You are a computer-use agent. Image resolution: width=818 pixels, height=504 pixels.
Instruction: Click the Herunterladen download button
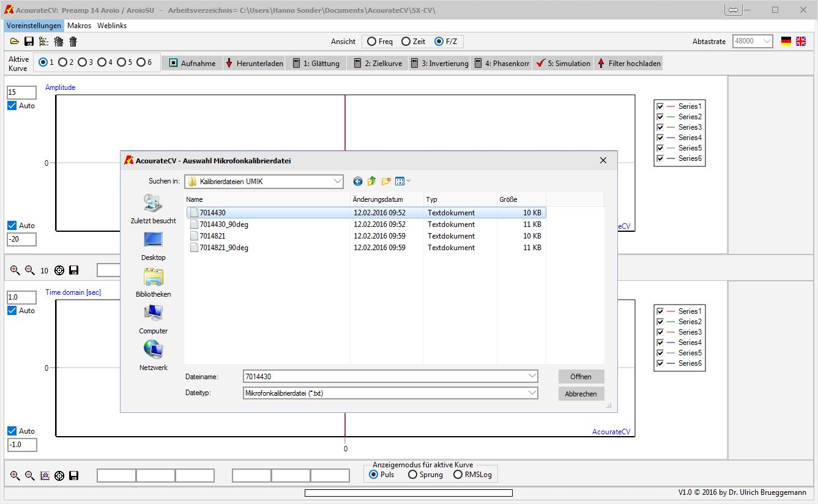pos(254,63)
